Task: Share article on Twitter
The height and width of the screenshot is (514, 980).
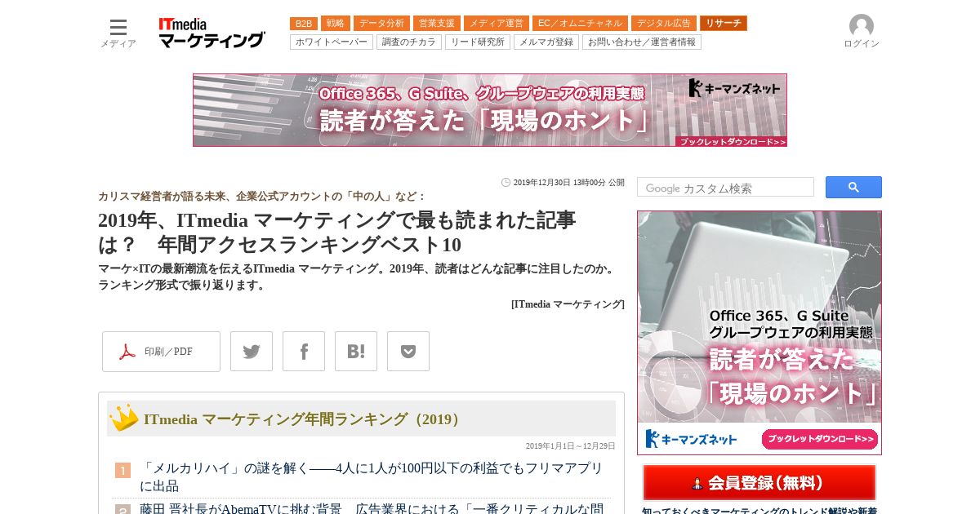Action: 252,352
